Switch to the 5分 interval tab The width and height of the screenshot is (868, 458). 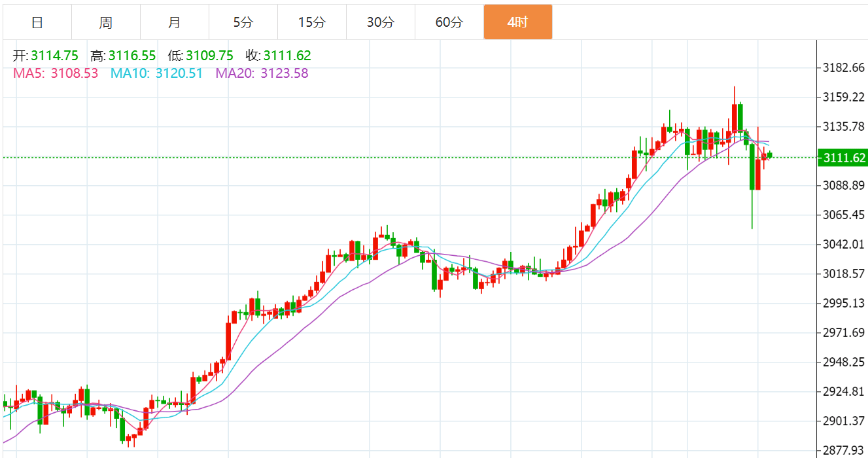pos(243,22)
